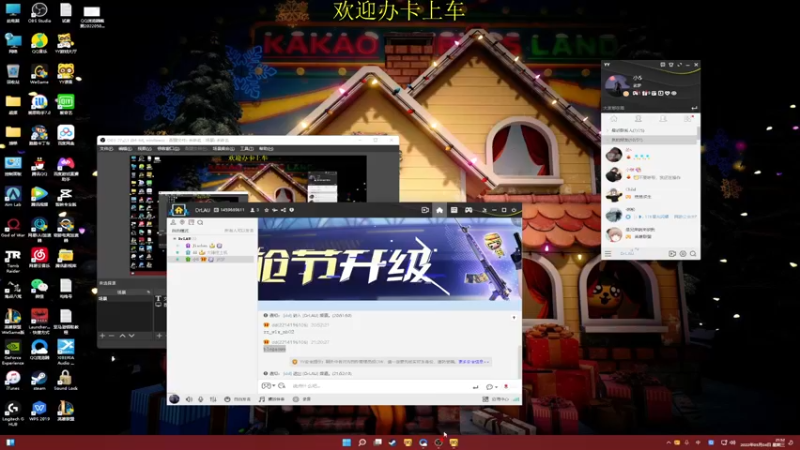Move scene down with arrow in OBS scenes panel
Viewport: 800px width, 450px height.
coord(132,336)
